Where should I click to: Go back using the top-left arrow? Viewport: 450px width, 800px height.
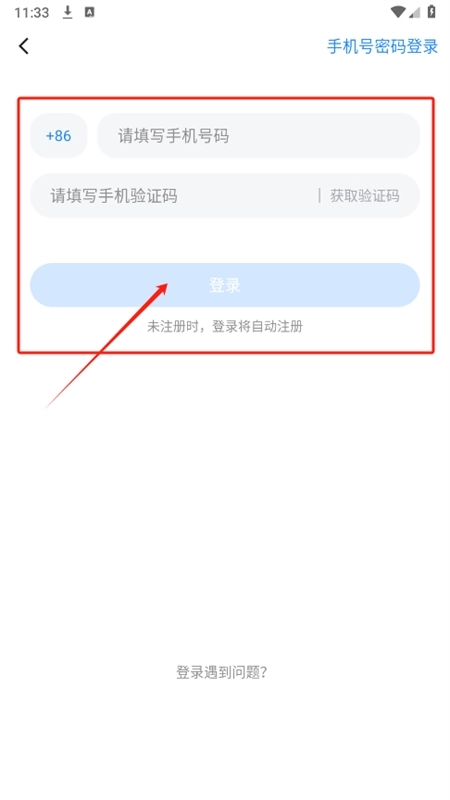[x=24, y=46]
